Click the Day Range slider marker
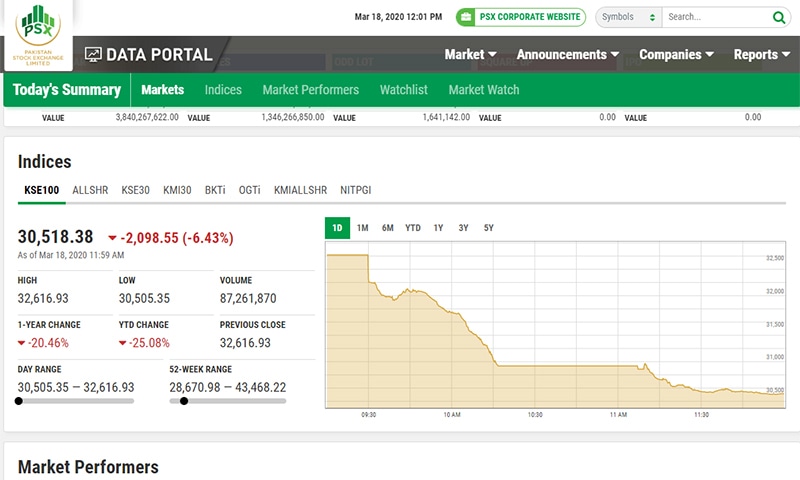Screen dimensions: 800x480 19,401
